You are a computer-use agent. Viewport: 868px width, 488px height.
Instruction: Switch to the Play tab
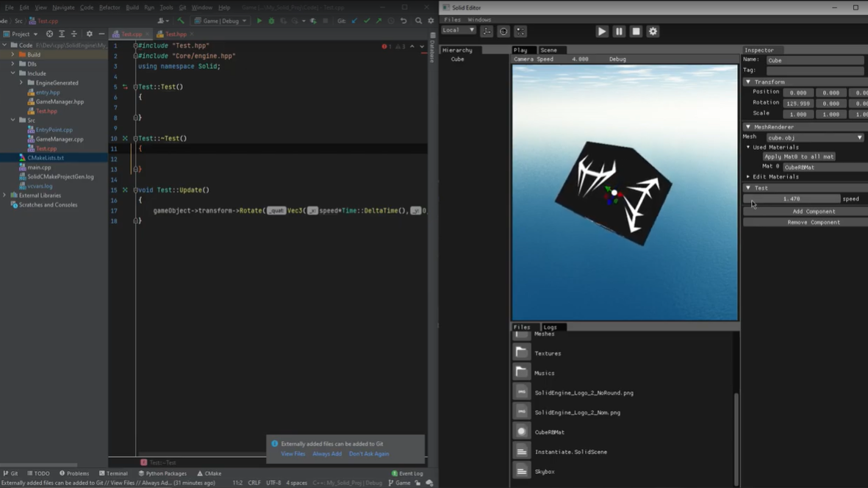tap(521, 50)
